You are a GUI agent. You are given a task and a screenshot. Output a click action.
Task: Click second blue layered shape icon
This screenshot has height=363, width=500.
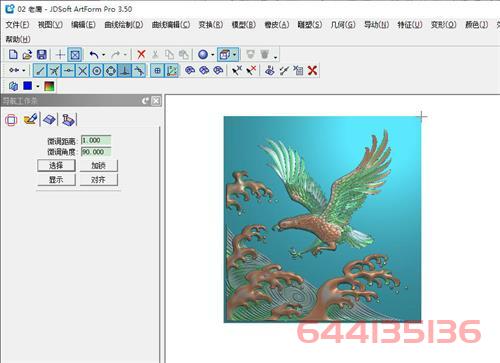coord(204,70)
